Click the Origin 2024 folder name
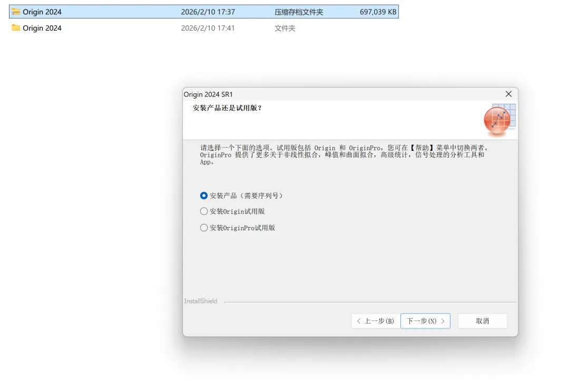 pos(42,28)
